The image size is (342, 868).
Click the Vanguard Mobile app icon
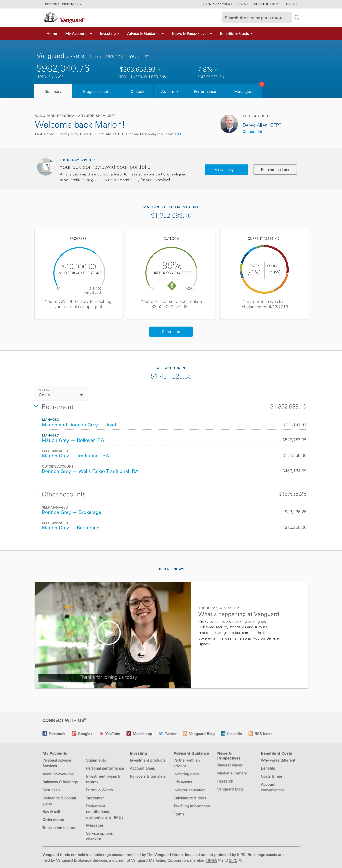129,734
